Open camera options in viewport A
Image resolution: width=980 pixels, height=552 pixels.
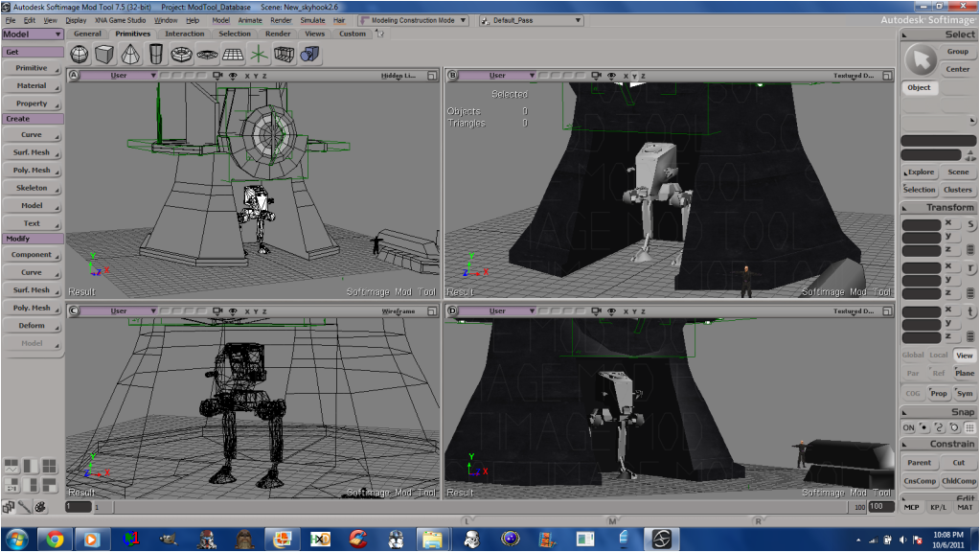[217, 76]
